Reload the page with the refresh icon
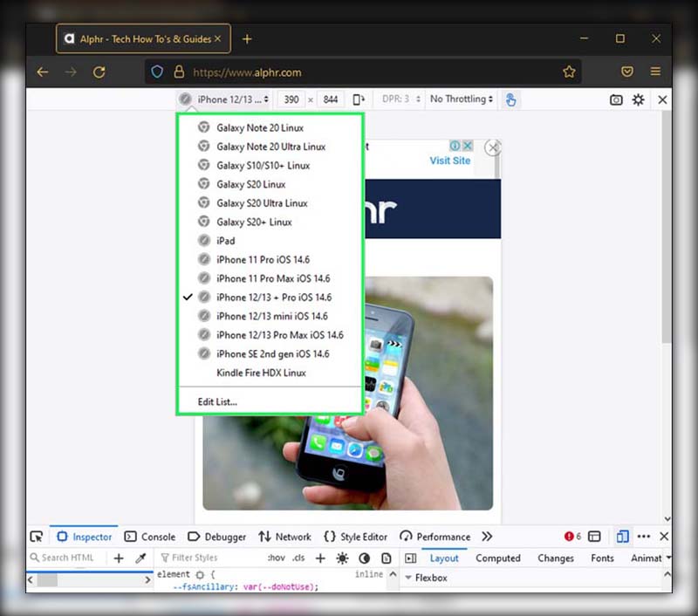The height and width of the screenshot is (616, 698). pos(99,72)
